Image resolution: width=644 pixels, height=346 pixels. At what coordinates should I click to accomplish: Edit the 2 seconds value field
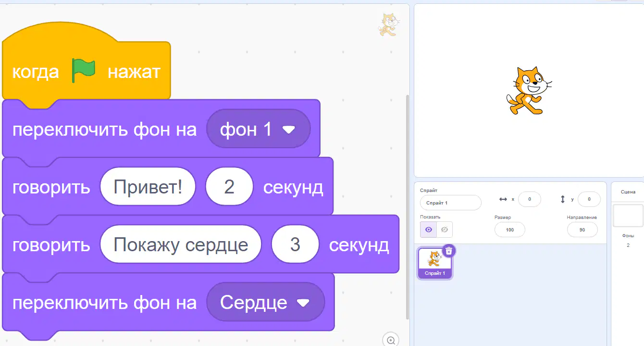point(229,187)
